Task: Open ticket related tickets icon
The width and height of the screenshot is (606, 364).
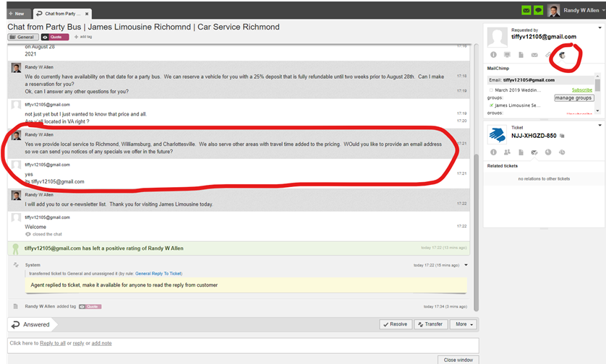Action: click(x=534, y=152)
